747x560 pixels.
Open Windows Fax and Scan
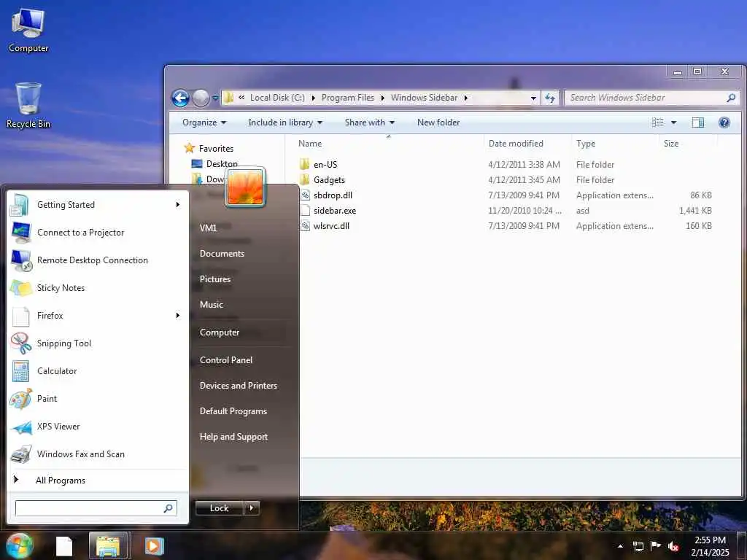pos(98,454)
